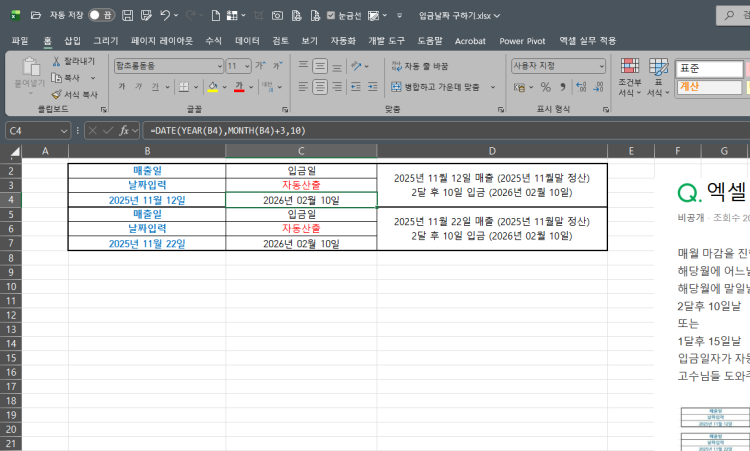Apply the 표준 cell style
Viewport: 750px width, 451px height.
click(x=709, y=68)
